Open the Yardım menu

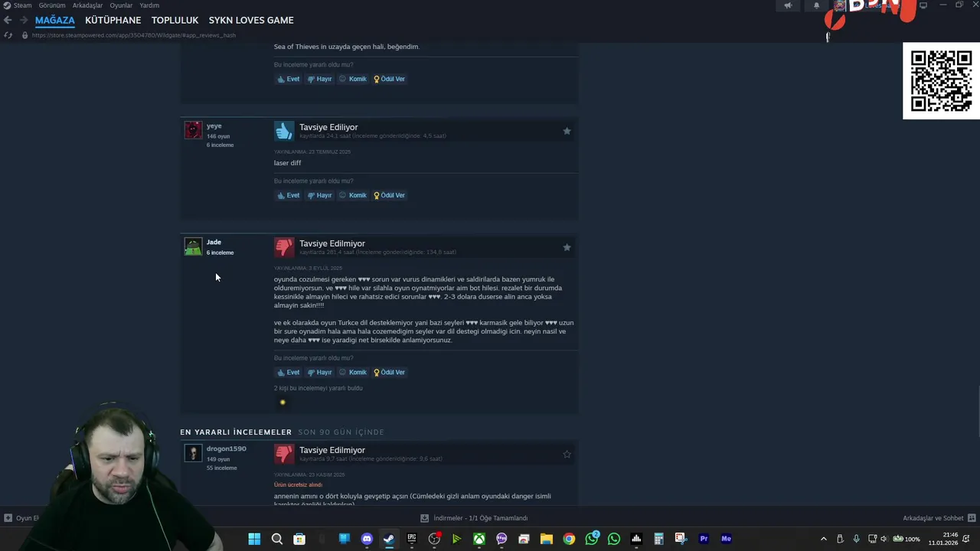pos(149,5)
